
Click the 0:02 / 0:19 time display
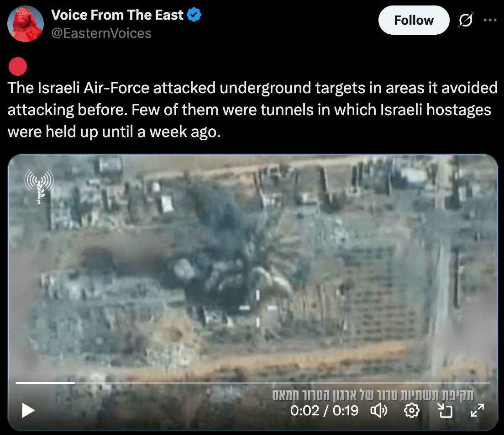(x=324, y=411)
